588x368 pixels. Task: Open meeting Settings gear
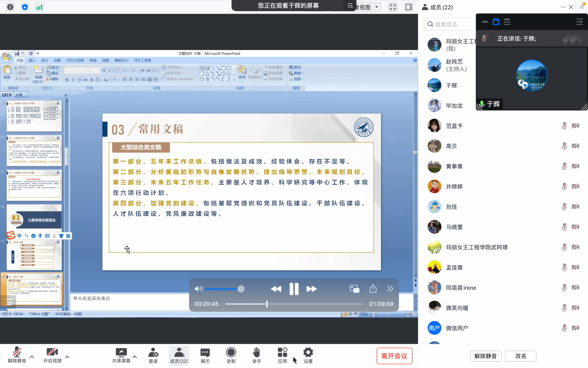click(308, 355)
